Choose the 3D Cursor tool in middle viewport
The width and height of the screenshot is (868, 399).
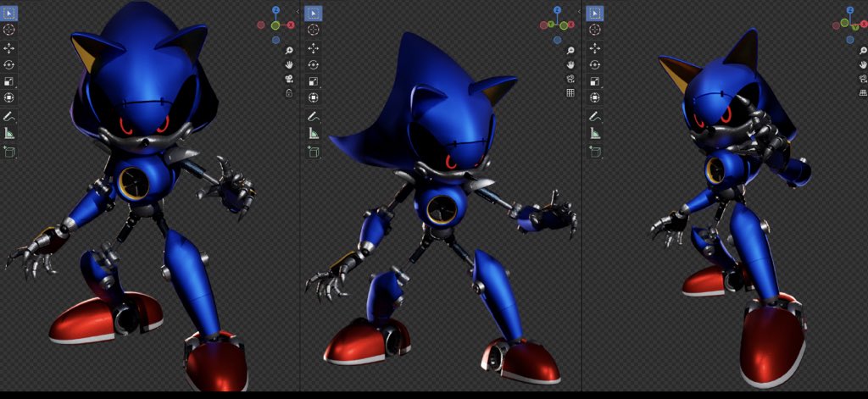point(314,30)
